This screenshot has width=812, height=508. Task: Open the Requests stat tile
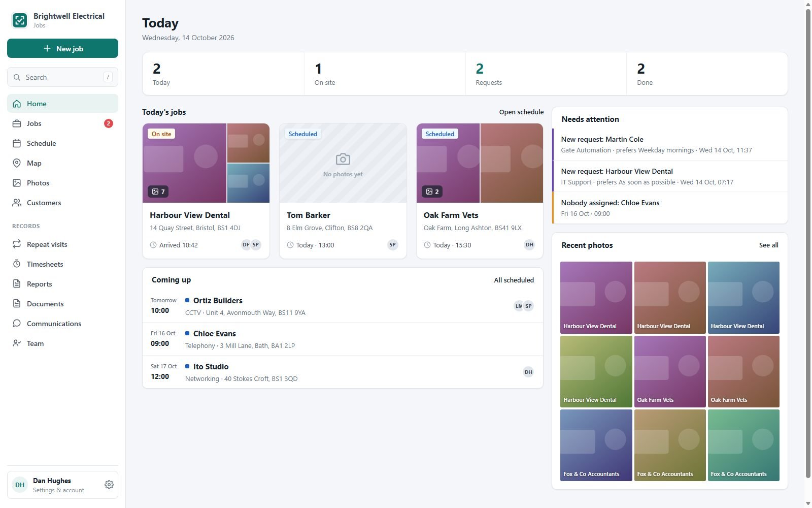coord(546,74)
